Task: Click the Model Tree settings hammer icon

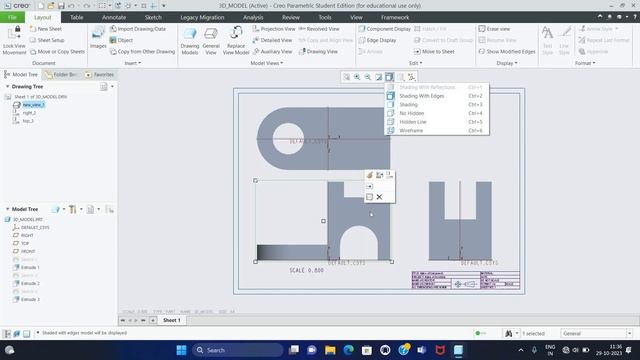Action: pyautogui.click(x=73, y=209)
